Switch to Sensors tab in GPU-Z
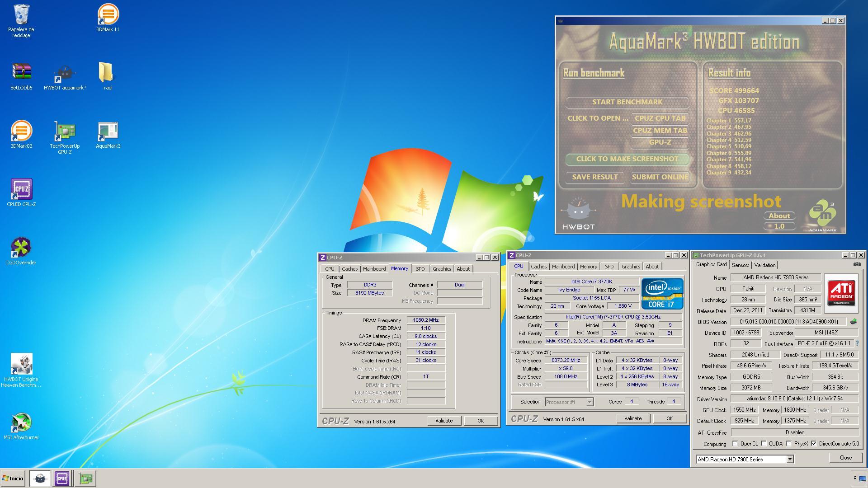The image size is (868, 488). point(741,265)
